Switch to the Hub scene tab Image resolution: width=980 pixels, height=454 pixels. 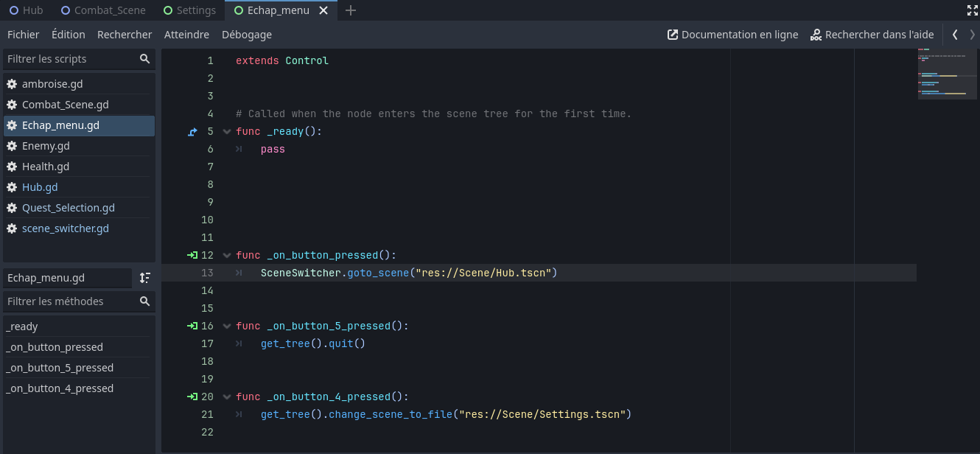coord(27,10)
